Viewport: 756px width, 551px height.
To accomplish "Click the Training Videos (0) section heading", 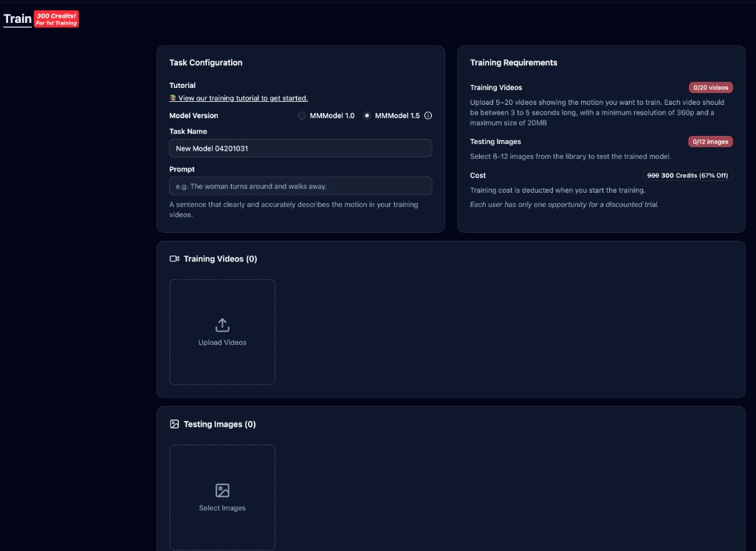I will (220, 259).
